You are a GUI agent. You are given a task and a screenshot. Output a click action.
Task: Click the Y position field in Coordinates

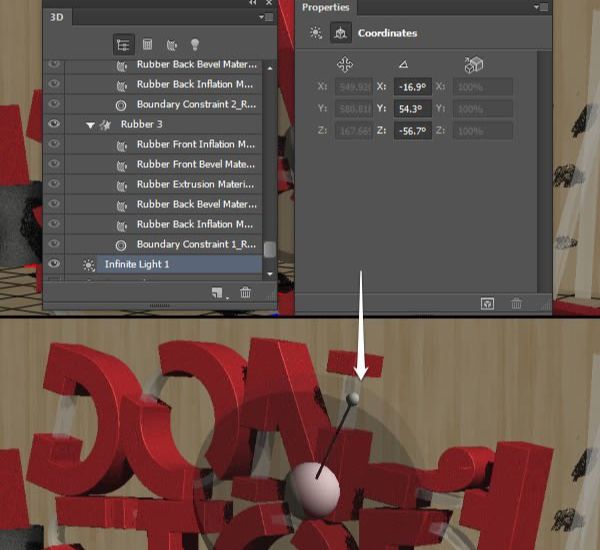pos(354,109)
